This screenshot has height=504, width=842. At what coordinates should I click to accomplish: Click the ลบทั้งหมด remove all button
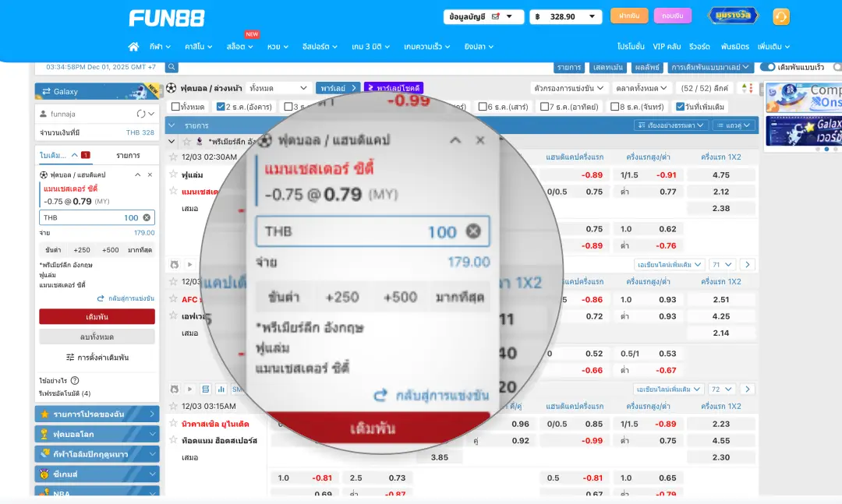[x=97, y=337]
